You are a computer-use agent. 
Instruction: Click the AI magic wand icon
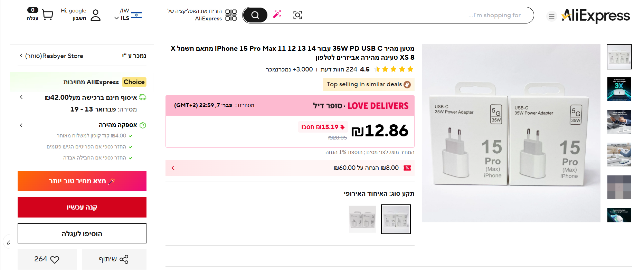click(277, 14)
